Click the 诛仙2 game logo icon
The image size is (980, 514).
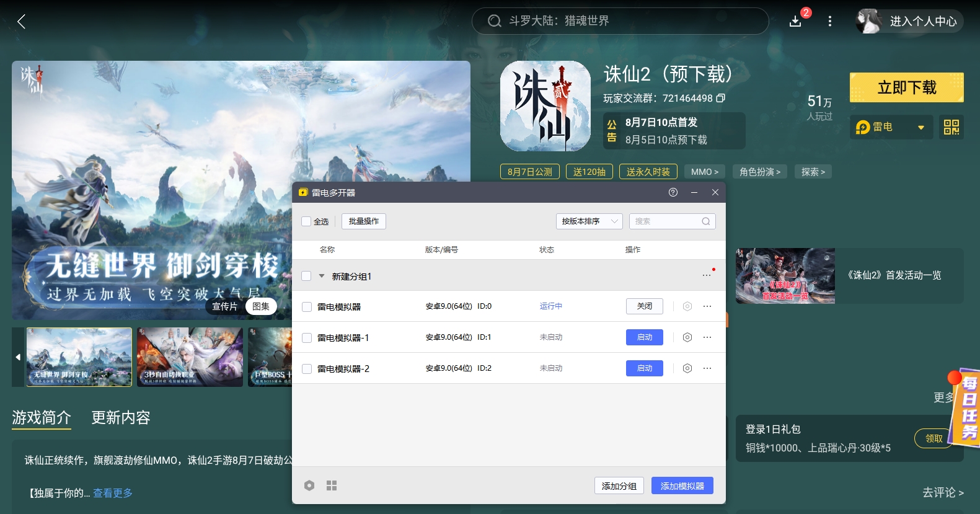coord(545,106)
